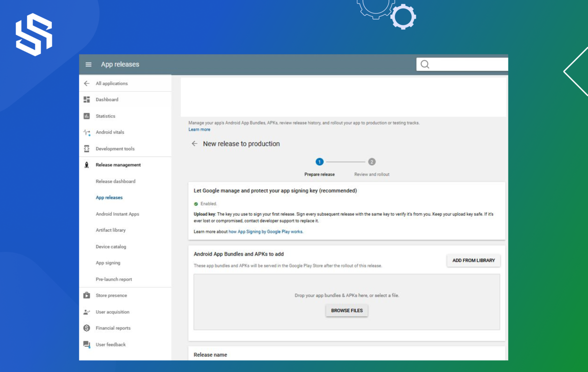588x372 pixels.
Task: Open Artifact library
Action: click(111, 231)
